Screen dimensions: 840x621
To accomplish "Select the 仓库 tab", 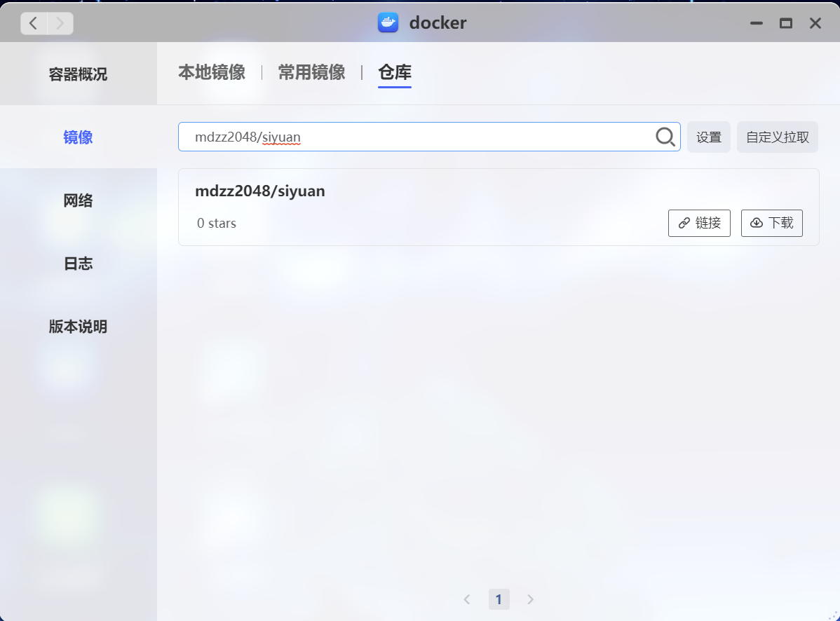I will coord(395,72).
